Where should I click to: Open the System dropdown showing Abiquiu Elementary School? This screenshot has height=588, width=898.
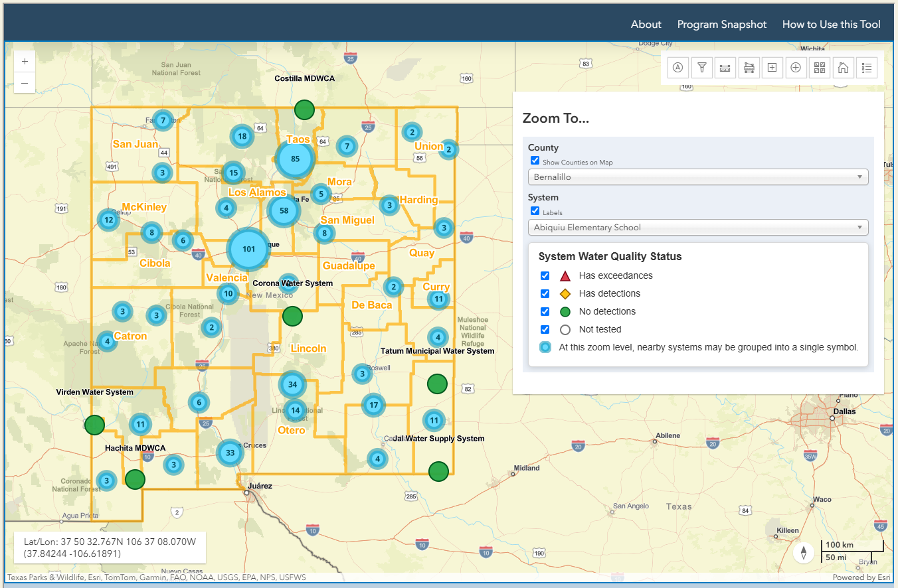pyautogui.click(x=698, y=227)
